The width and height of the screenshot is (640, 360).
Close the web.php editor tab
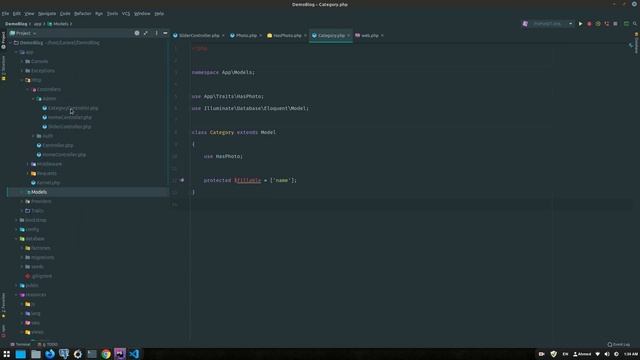(382, 36)
